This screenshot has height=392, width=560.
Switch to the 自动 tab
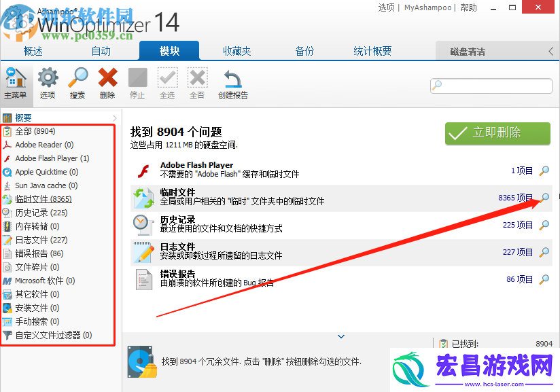(x=101, y=51)
